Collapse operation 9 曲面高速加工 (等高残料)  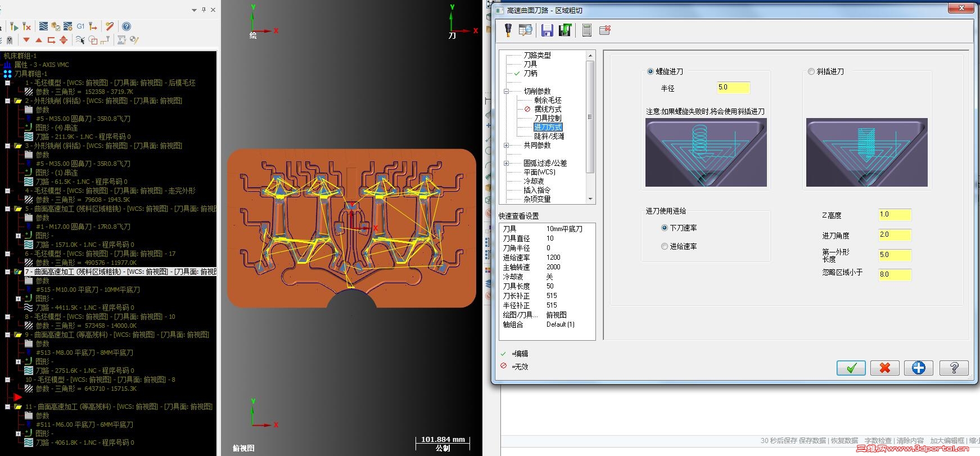pos(7,335)
